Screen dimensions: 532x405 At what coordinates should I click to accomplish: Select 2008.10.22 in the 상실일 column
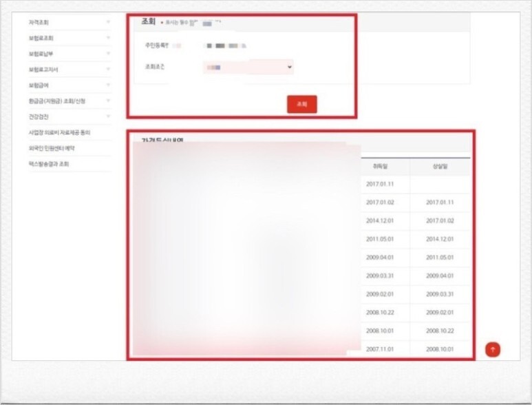point(440,331)
